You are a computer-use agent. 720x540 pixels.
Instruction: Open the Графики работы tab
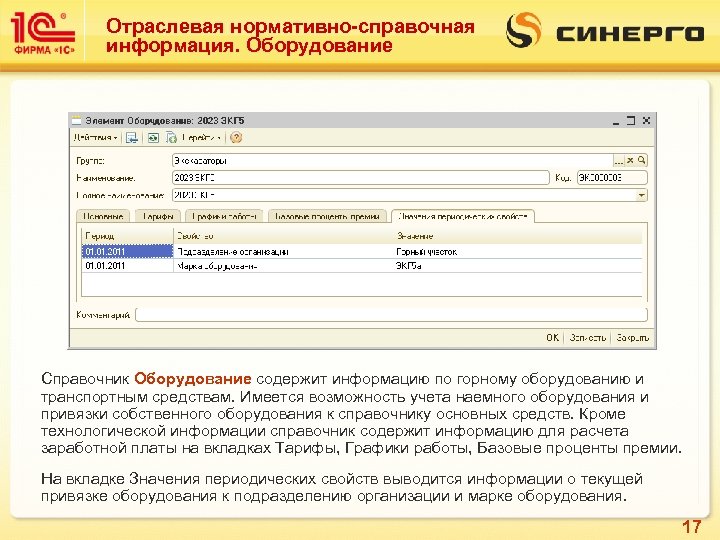tap(224, 216)
